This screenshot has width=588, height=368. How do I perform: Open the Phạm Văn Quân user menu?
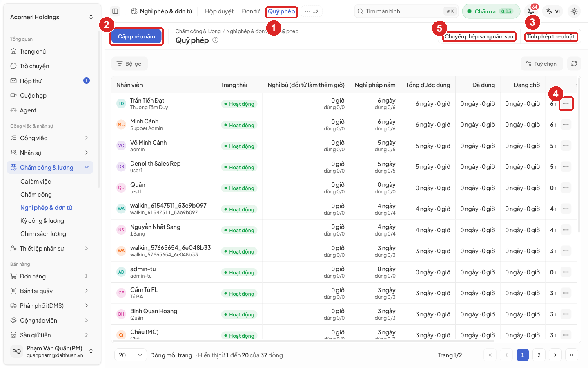pyautogui.click(x=51, y=351)
